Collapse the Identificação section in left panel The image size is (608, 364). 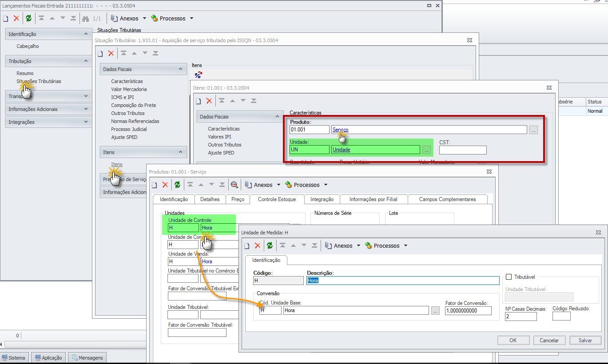(x=86, y=34)
